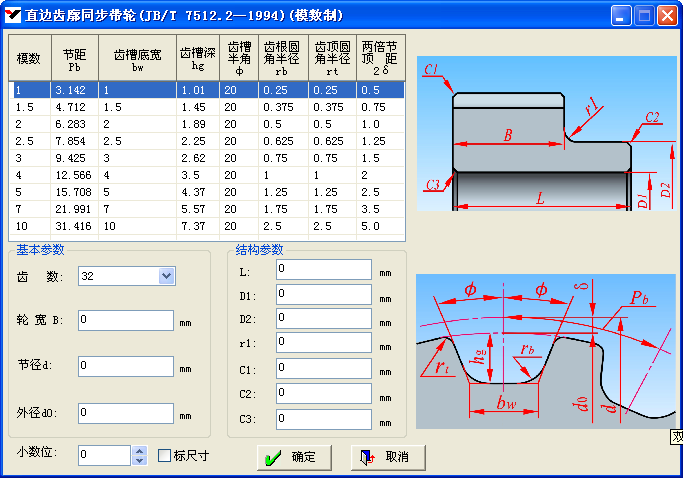Click the 齿槽底宽 bw column header
Image resolution: width=683 pixels, height=478 pixels.
click(x=137, y=58)
